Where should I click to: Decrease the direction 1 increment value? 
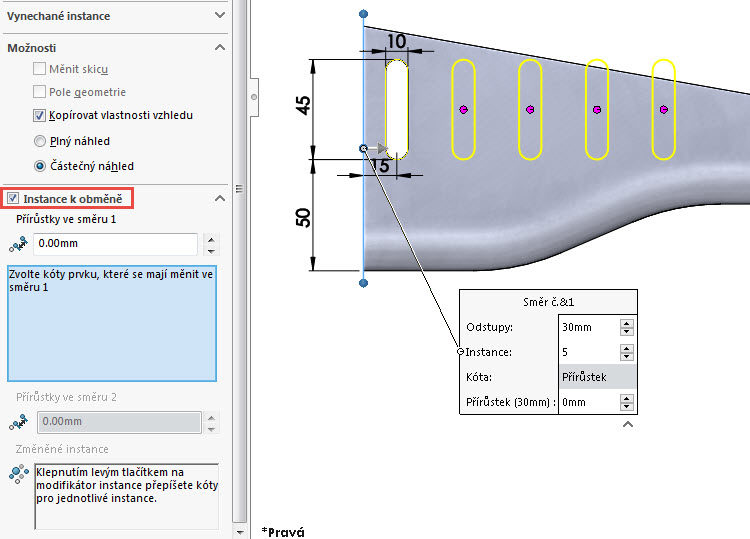211,251
